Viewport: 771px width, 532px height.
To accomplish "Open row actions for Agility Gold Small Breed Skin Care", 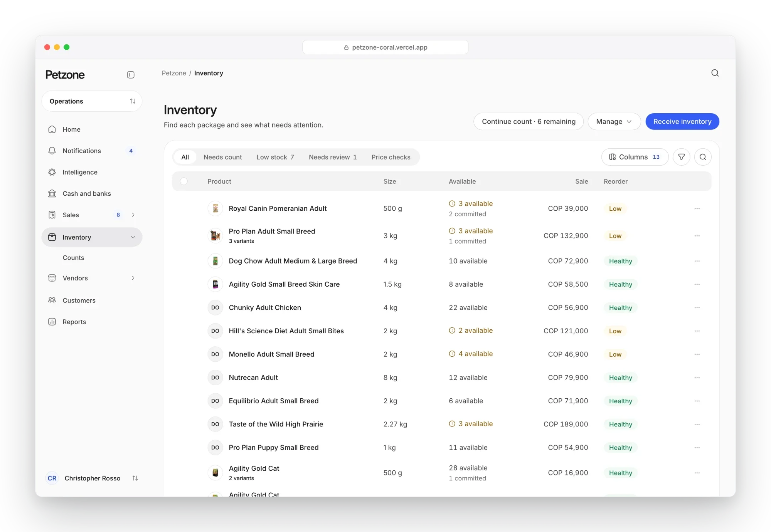I will tap(697, 284).
